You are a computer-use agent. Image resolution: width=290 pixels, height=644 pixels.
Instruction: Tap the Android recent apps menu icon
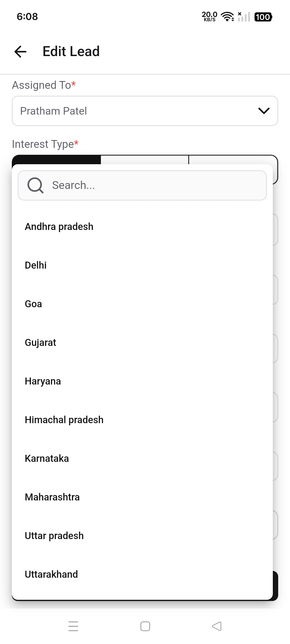(73, 626)
